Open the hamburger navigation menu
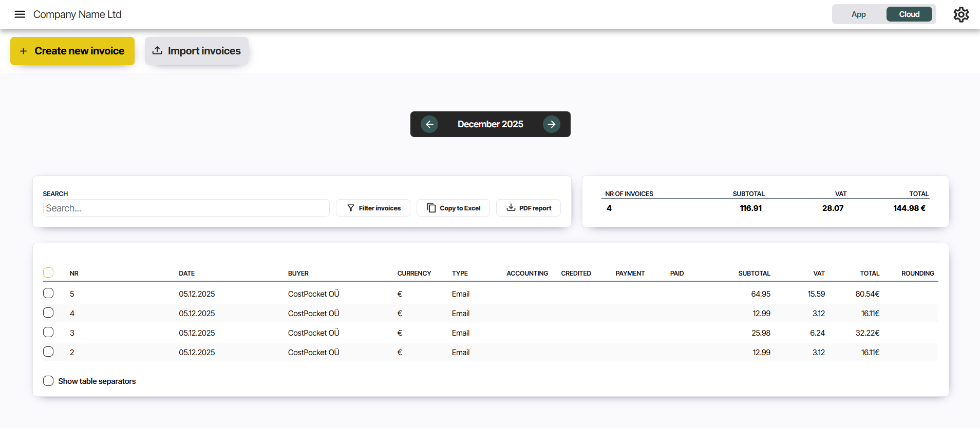 pos(20,14)
